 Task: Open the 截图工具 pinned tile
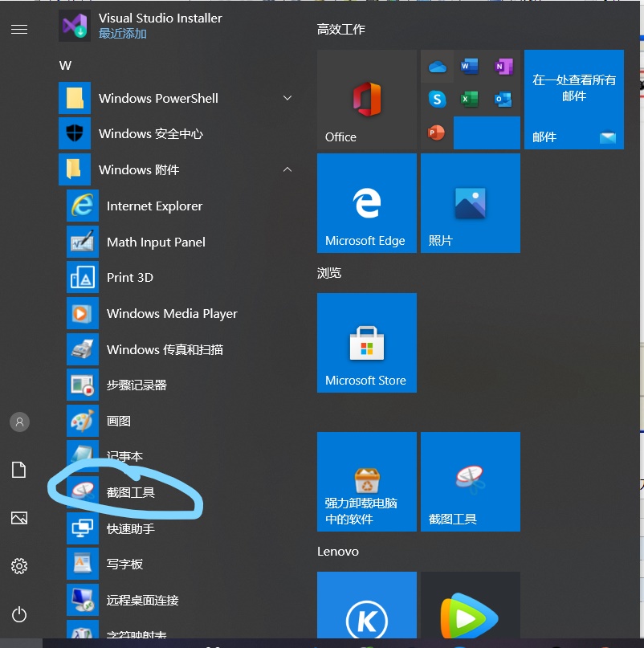point(471,482)
